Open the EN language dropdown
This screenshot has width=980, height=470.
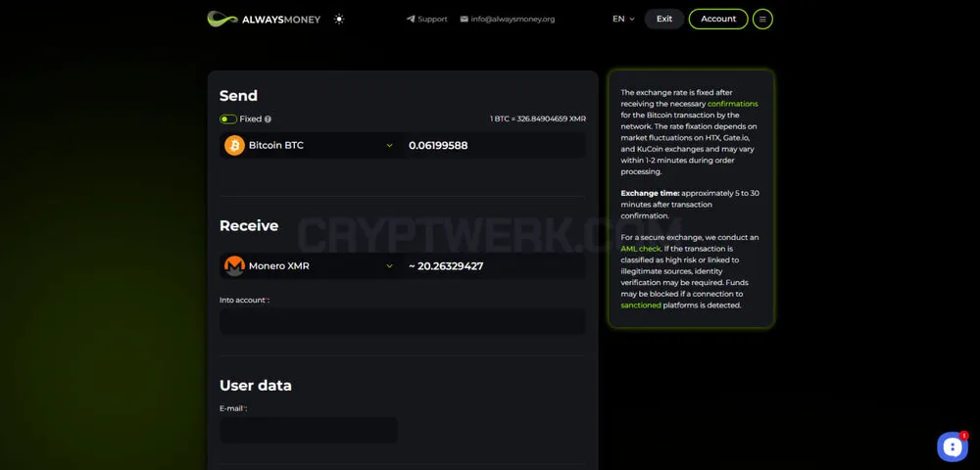pyautogui.click(x=623, y=19)
